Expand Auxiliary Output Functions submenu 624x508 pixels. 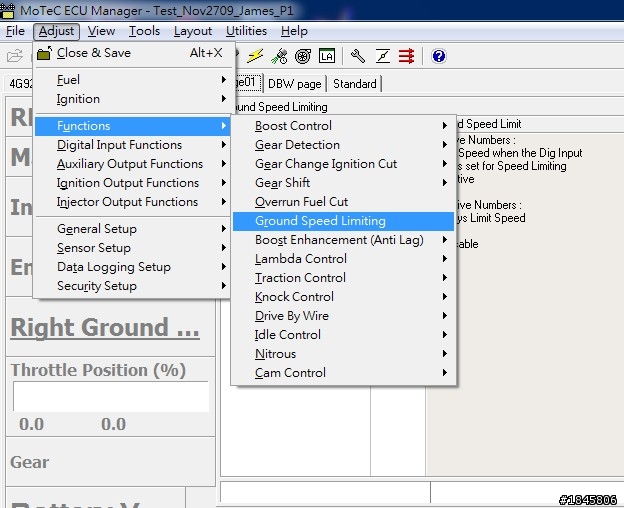click(x=133, y=164)
